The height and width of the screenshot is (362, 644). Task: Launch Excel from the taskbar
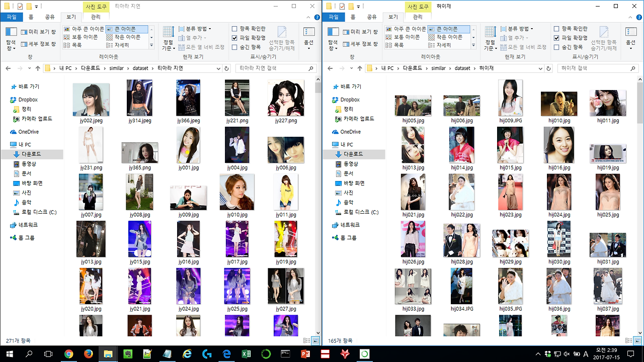point(247,354)
